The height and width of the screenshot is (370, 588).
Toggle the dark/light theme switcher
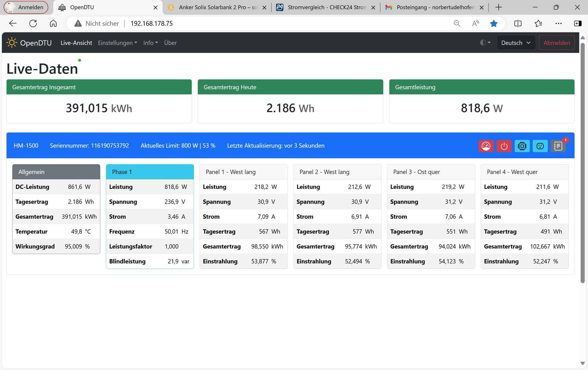click(485, 42)
